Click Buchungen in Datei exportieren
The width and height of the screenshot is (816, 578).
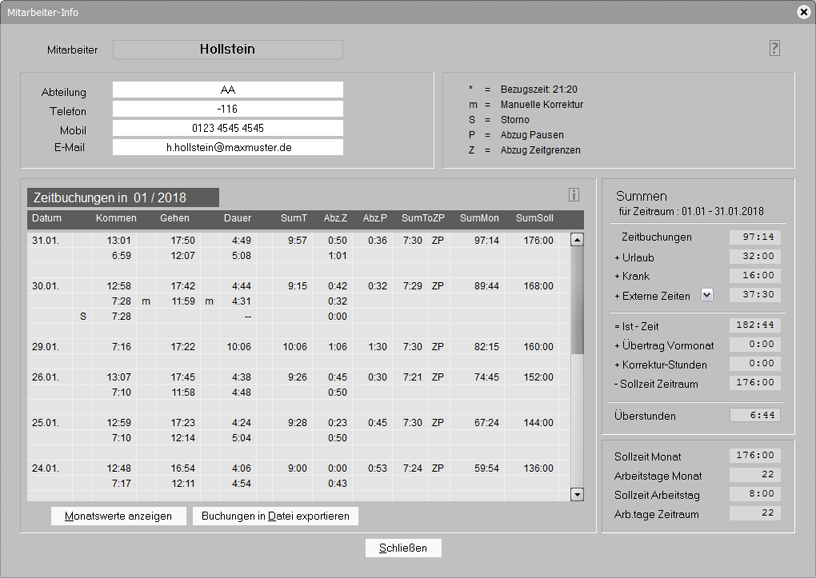pos(275,516)
